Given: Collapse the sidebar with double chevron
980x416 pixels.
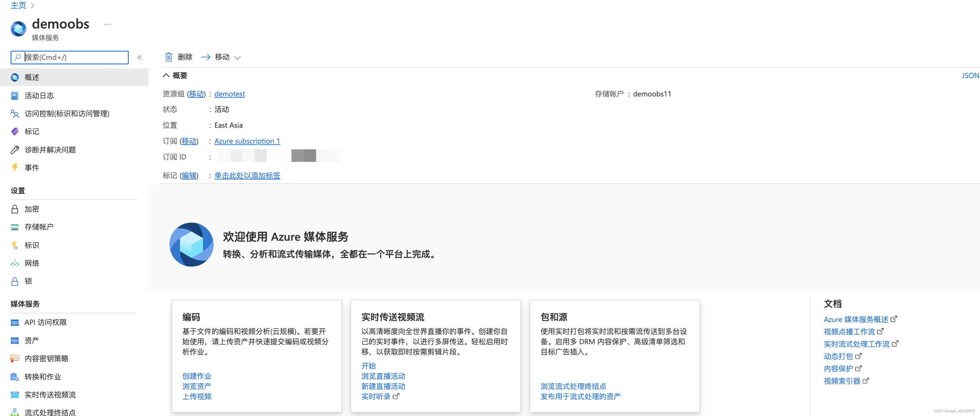Looking at the screenshot, I should [x=140, y=57].
